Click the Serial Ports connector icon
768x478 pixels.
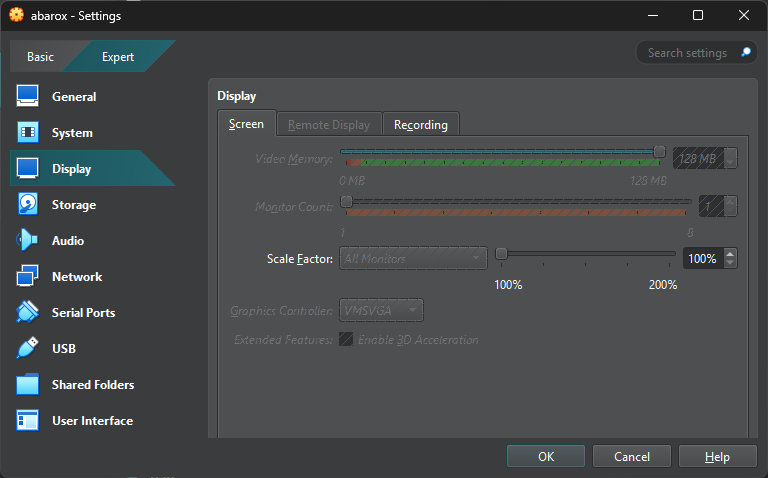[x=27, y=312]
